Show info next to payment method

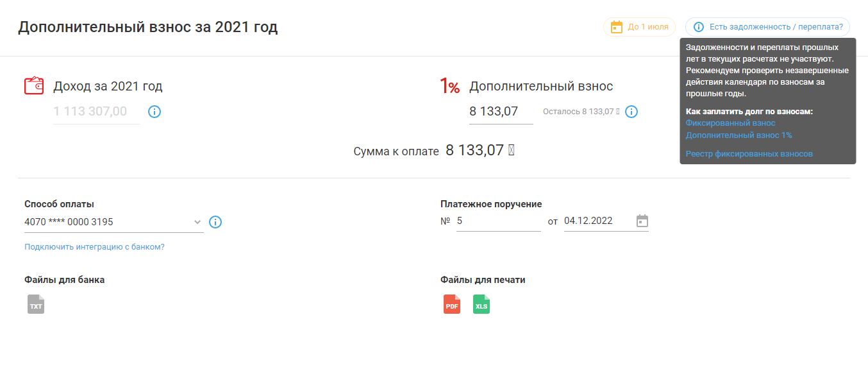click(215, 222)
